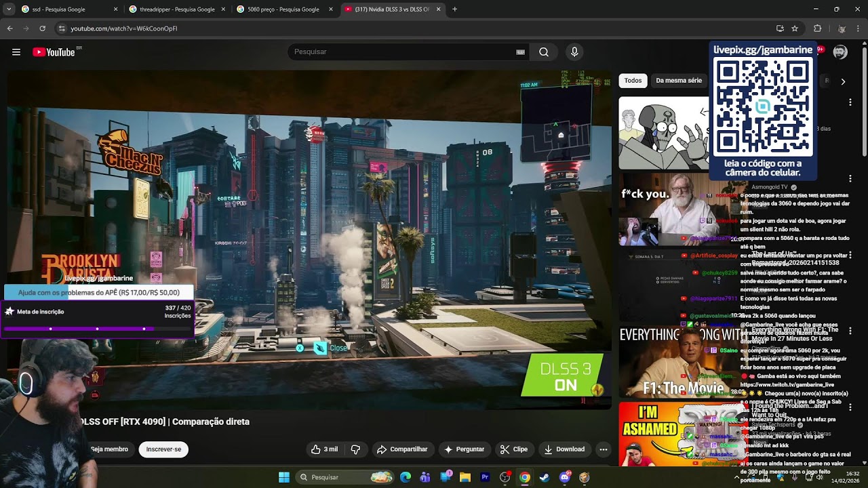The height and width of the screenshot is (488, 868).
Task: Click the Compartilhar share button
Action: (402, 449)
